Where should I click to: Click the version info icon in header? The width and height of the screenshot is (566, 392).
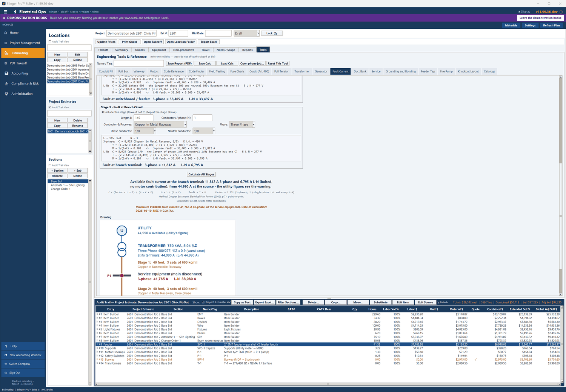pyautogui.click(x=561, y=12)
